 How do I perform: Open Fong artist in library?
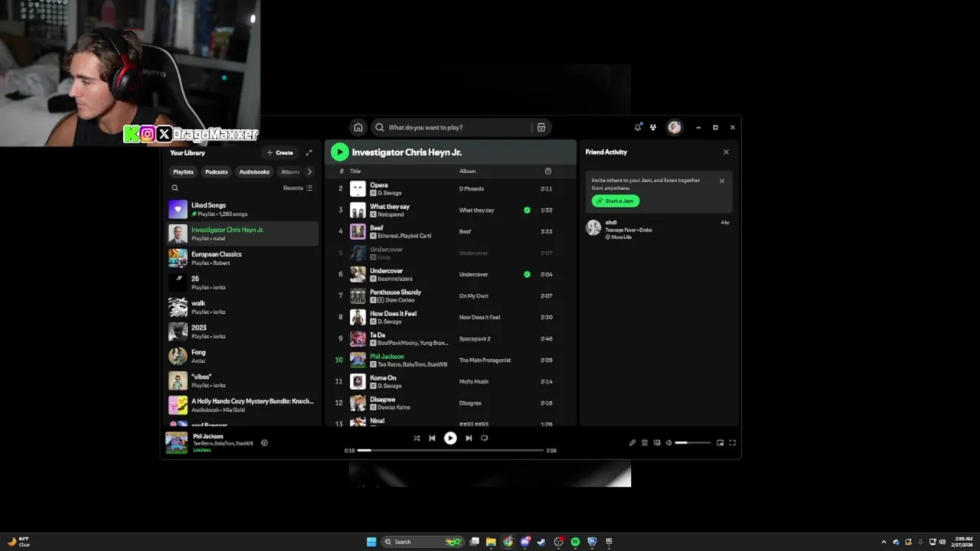click(243, 356)
